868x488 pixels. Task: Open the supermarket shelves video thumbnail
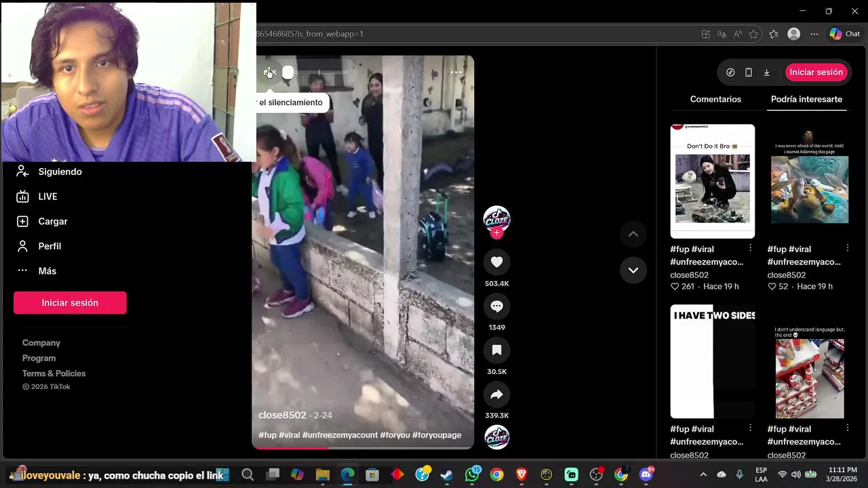coord(809,361)
